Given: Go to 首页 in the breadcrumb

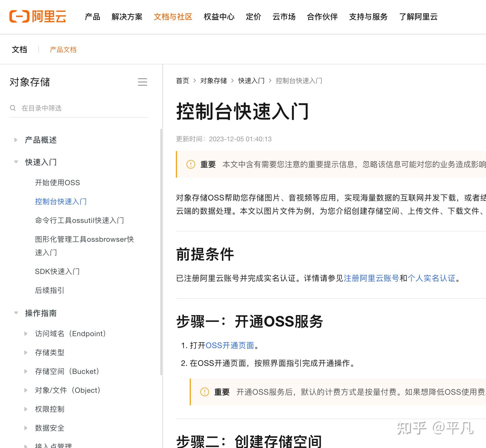Looking at the screenshot, I should (x=183, y=80).
